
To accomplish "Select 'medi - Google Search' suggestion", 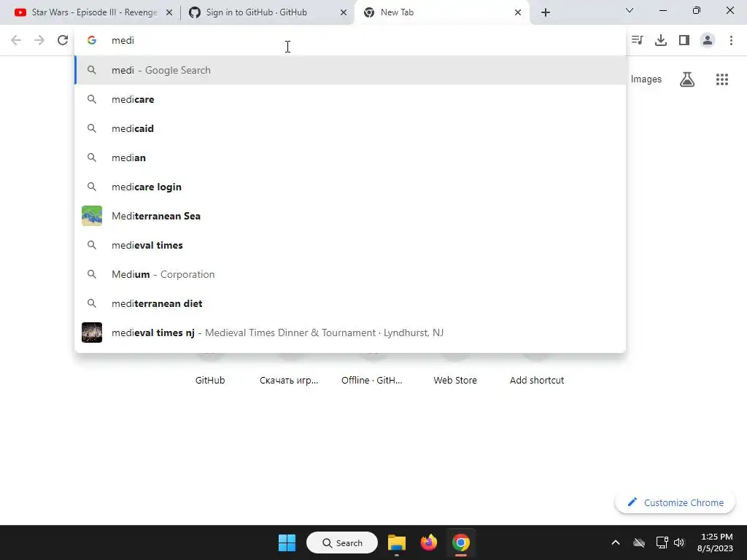I will 351,70.
